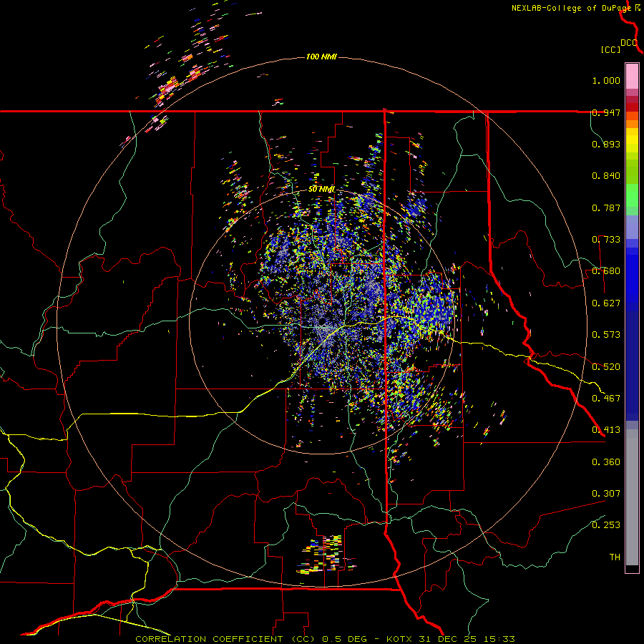Select the 0.360 scale value
644x644 pixels.
pos(606,462)
